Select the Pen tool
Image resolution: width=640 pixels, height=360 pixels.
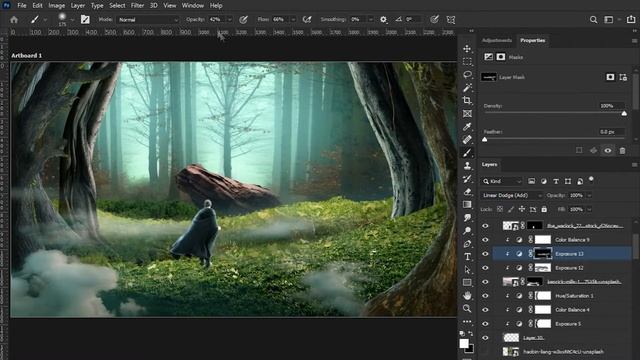467,244
